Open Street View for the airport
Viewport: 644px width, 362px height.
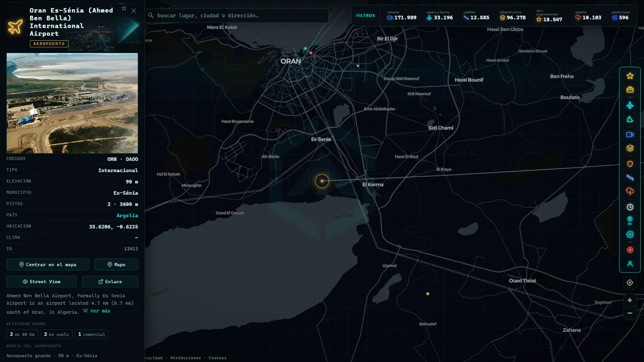click(x=41, y=282)
